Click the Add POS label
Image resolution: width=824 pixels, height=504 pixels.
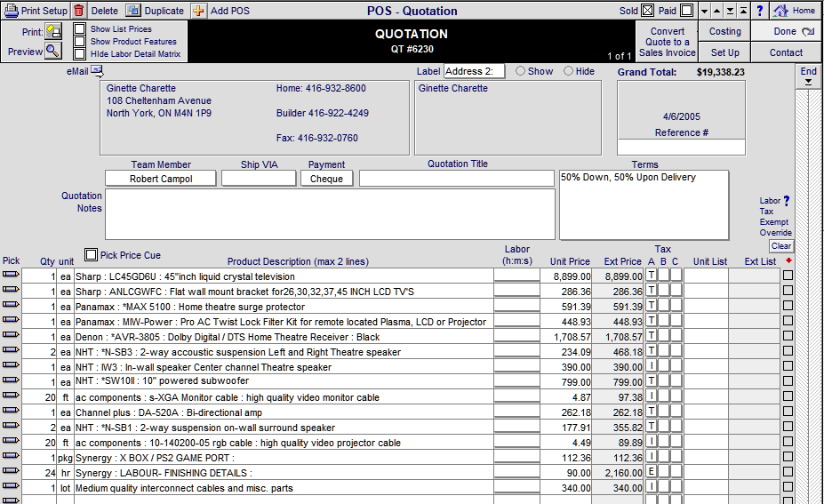(x=229, y=11)
